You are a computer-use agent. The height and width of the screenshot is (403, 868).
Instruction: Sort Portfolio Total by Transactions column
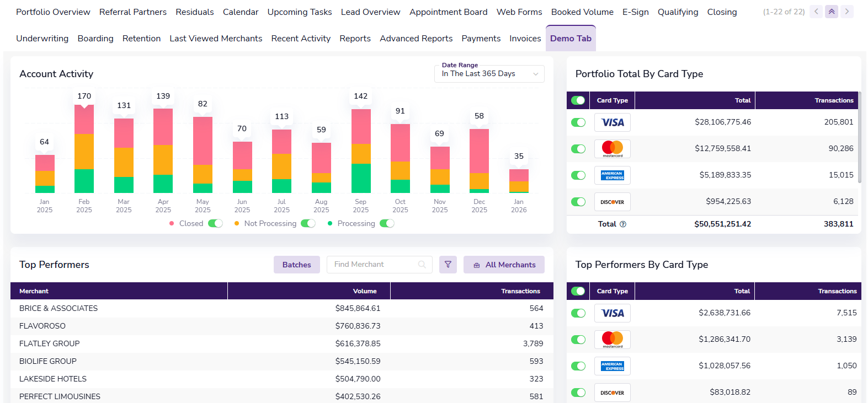[x=833, y=100]
